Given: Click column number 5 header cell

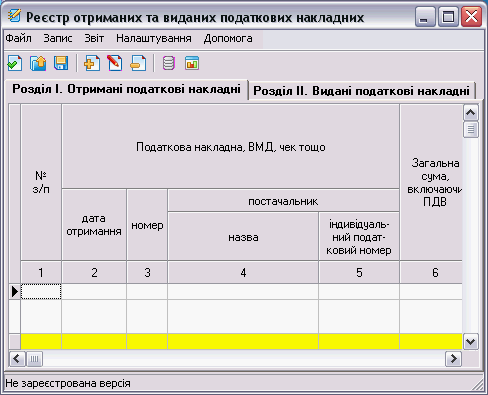Looking at the screenshot, I should click(359, 272).
